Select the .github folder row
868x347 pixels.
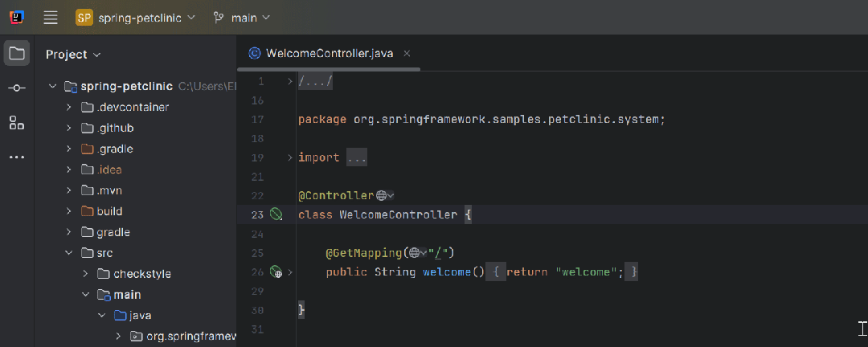point(136,128)
